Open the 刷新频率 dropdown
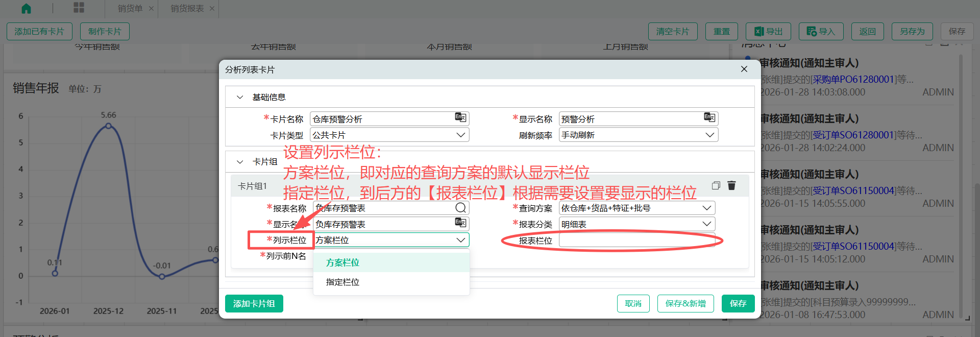980x337 pixels. click(709, 135)
